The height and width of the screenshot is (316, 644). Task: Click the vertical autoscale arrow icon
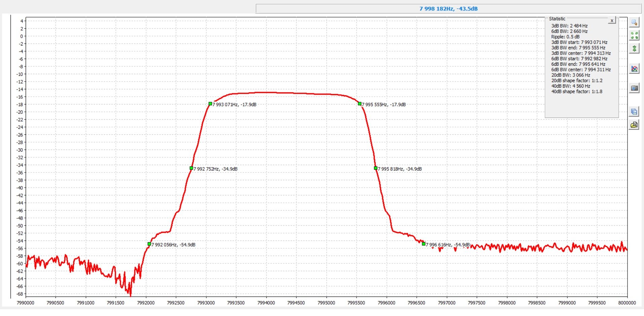634,49
